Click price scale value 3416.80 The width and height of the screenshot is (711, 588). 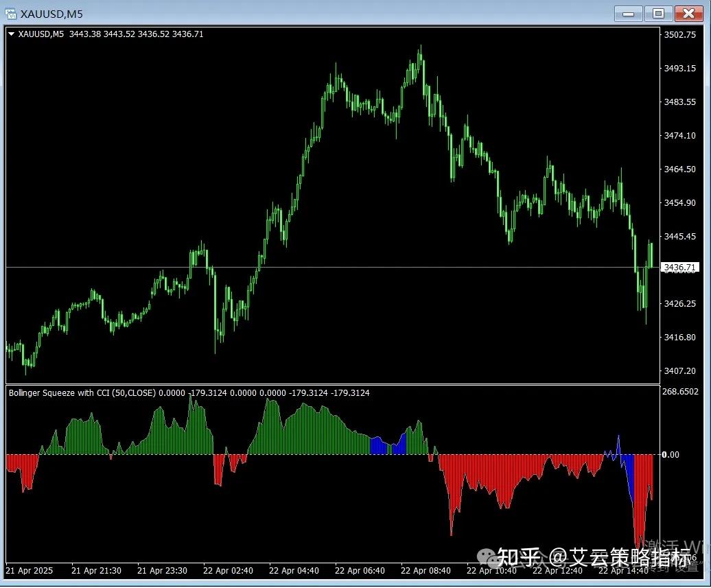(679, 337)
